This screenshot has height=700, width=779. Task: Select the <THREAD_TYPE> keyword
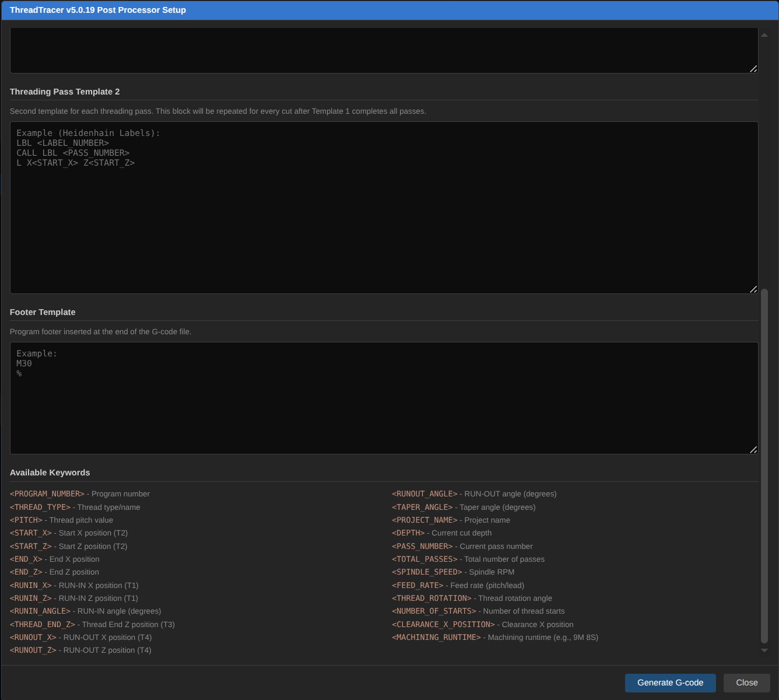[x=40, y=508]
